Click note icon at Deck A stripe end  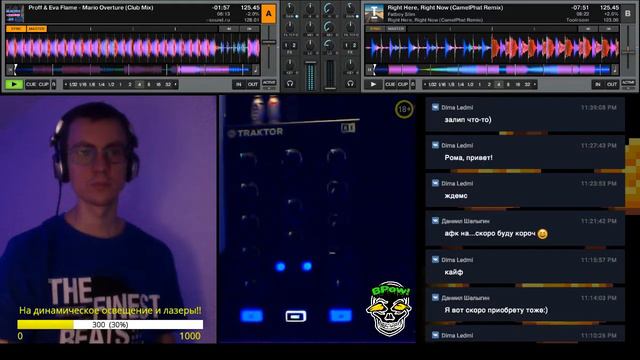pyautogui.click(x=256, y=70)
